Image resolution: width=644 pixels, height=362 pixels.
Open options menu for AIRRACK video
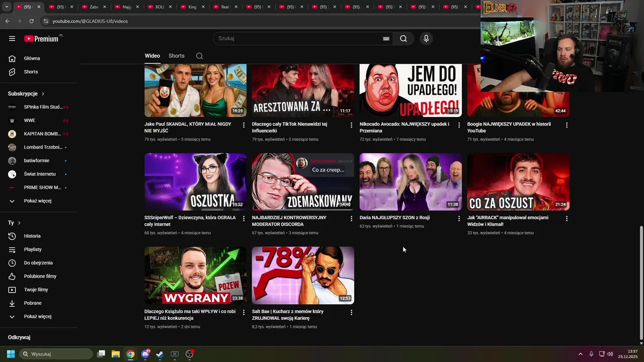(x=567, y=219)
